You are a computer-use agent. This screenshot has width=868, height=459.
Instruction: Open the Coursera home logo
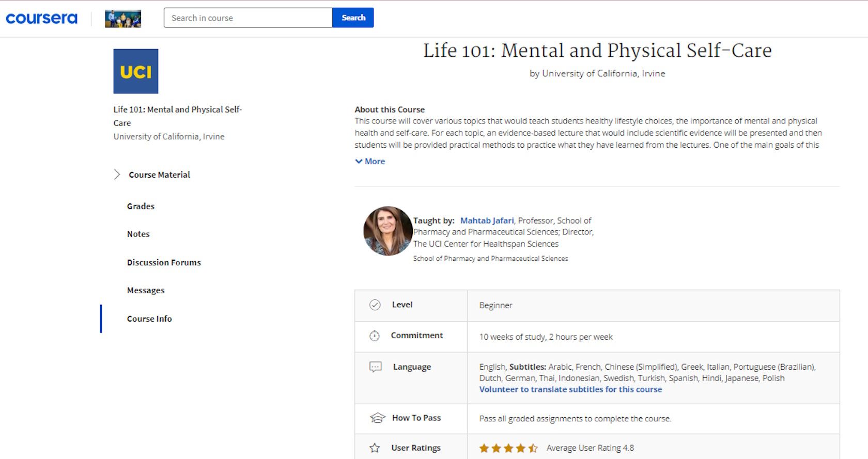point(41,19)
